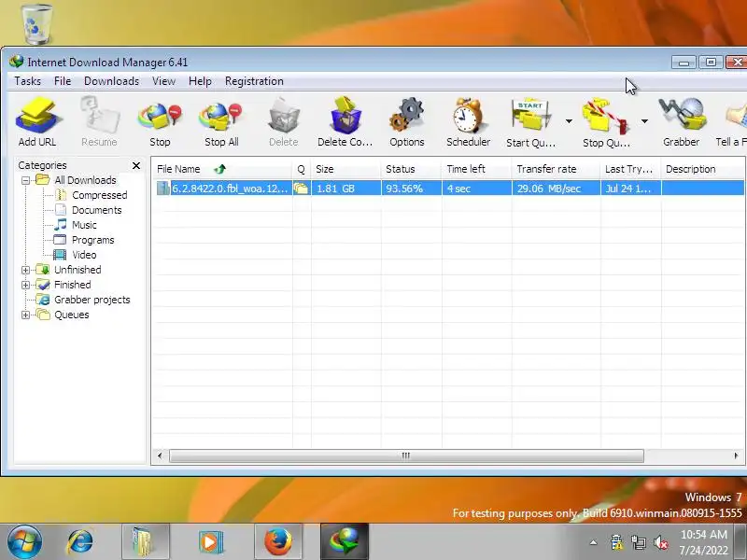Open the file explorer taskbar icon
747x560 pixels.
145,542
